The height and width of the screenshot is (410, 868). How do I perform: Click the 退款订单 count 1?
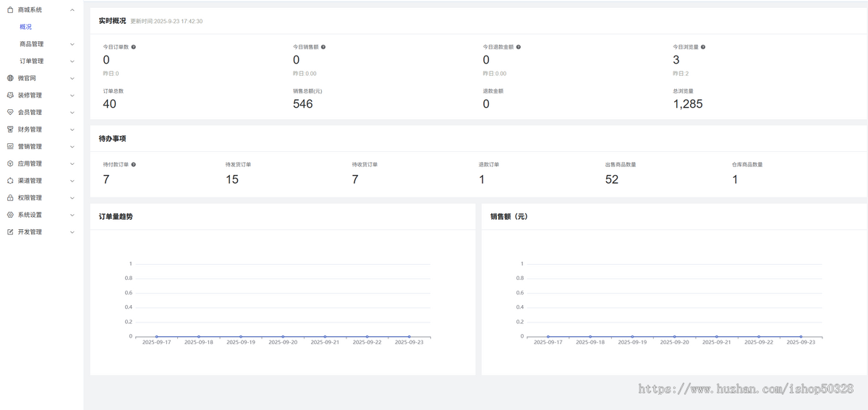(482, 179)
